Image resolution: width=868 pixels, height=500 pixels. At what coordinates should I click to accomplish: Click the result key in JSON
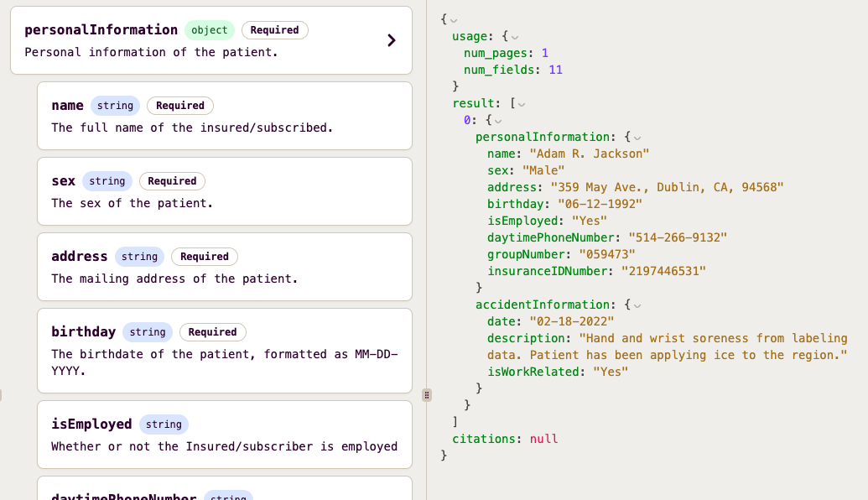(473, 103)
